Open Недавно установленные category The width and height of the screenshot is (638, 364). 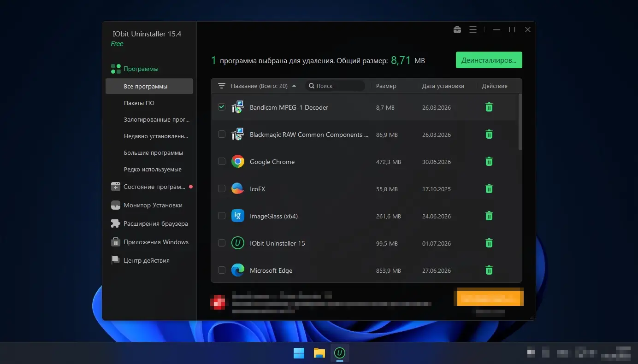pyautogui.click(x=156, y=136)
